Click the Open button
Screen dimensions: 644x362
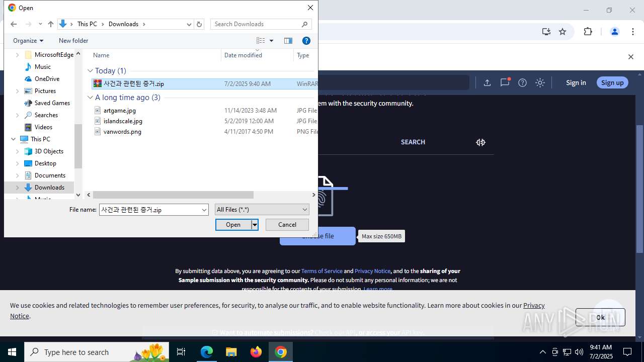pos(233,225)
